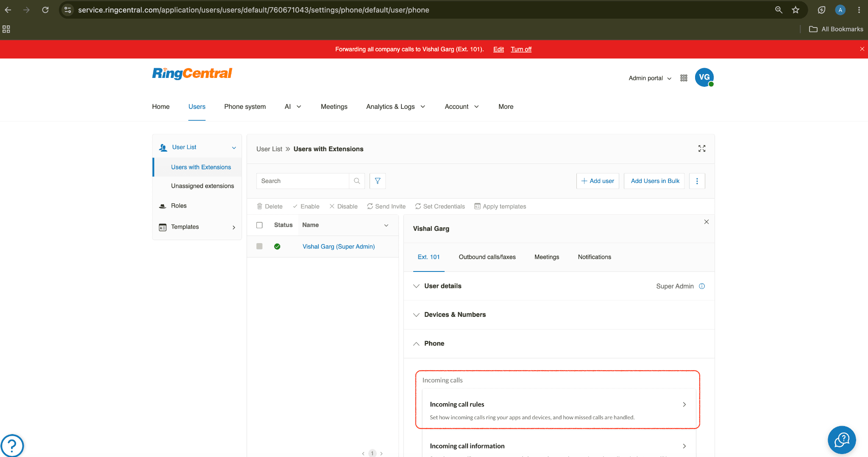The width and height of the screenshot is (868, 457).
Task: Switch to the Outbound calls/faxes tab
Action: [487, 257]
